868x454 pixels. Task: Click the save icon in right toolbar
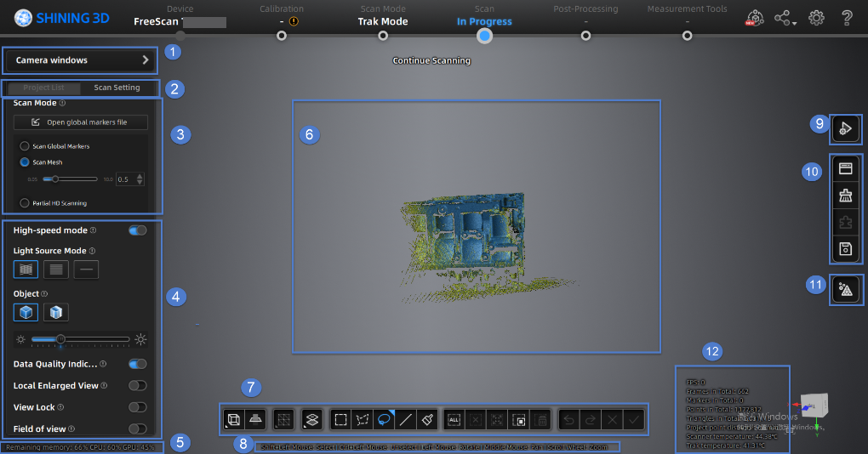tap(846, 249)
